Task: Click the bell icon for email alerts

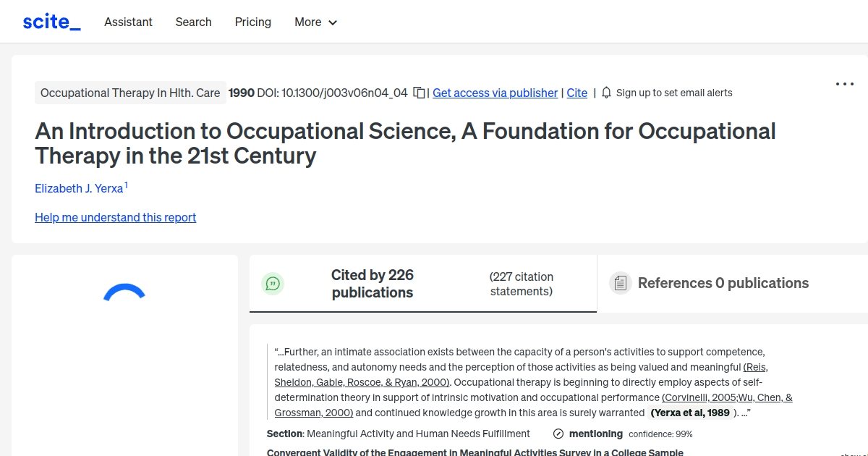Action: point(605,93)
